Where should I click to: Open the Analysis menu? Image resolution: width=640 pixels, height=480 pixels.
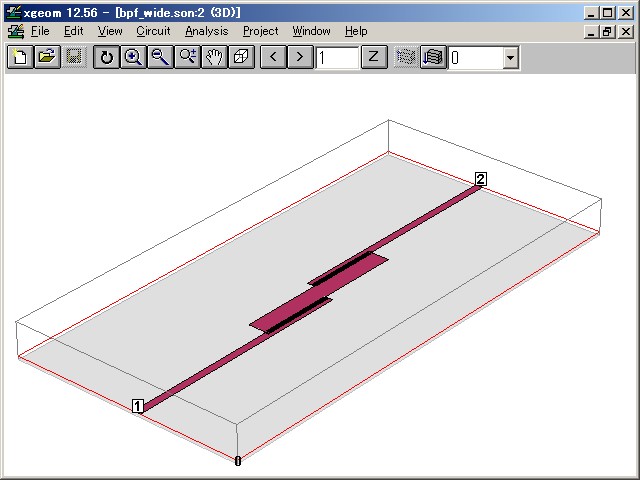(207, 31)
